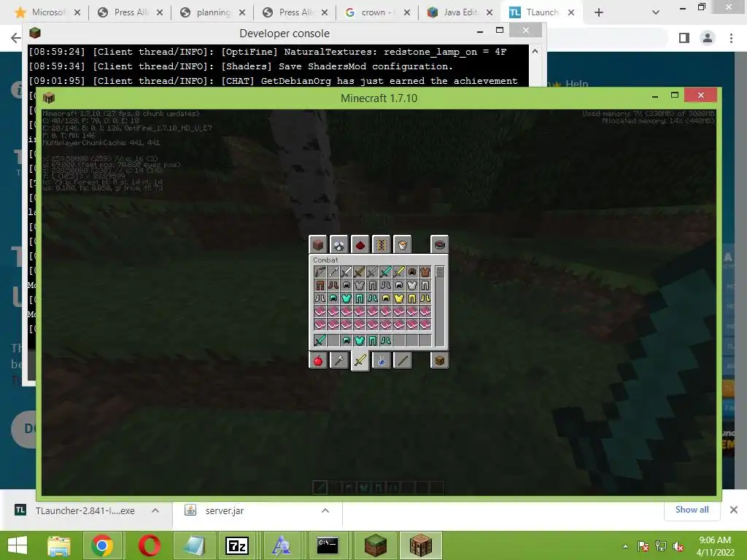Open Chrome side panel icon
Viewport: 747px width, 560px height.
click(684, 38)
